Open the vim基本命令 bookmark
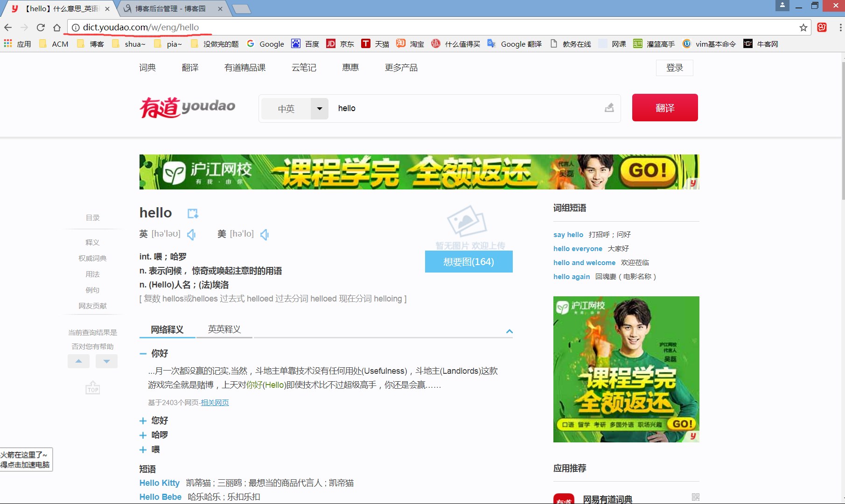 click(x=709, y=44)
